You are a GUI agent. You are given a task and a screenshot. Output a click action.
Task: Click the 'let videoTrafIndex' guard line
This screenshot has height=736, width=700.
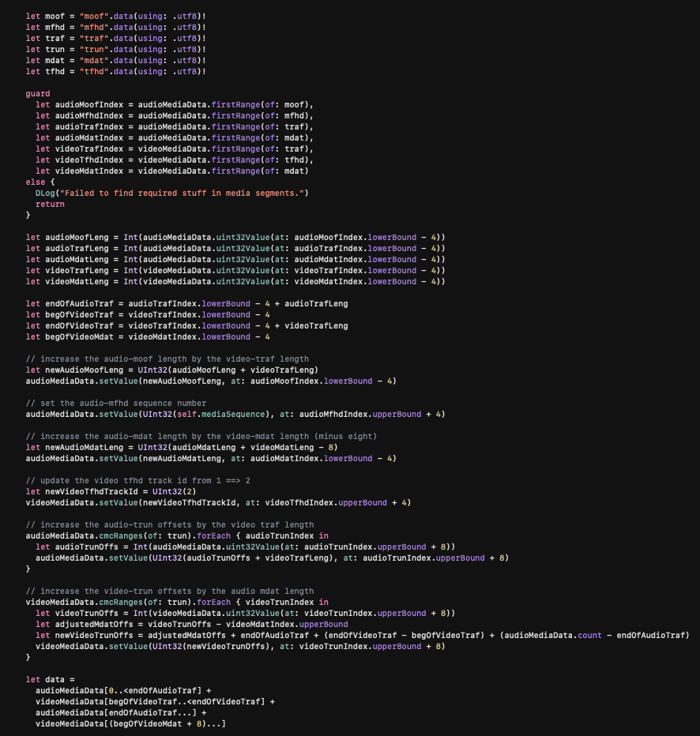[x=175, y=148]
